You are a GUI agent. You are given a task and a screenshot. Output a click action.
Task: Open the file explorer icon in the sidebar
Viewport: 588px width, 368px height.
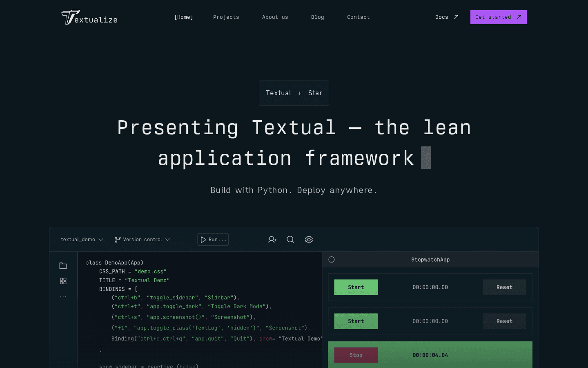(x=63, y=265)
